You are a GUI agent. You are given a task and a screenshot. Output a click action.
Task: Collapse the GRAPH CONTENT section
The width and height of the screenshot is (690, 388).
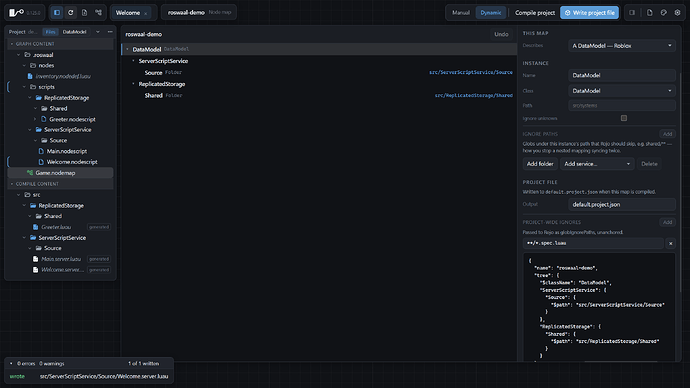pos(12,44)
